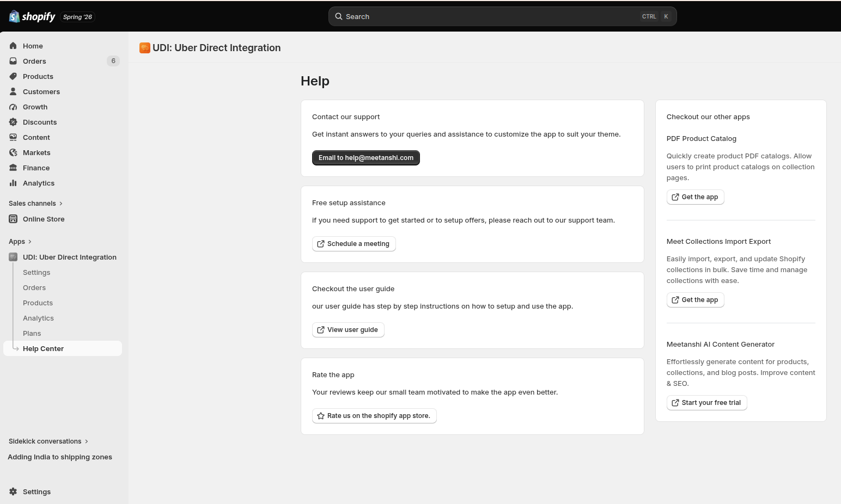The width and height of the screenshot is (841, 504).
Task: Click the star icon on Rate us button
Action: pyautogui.click(x=321, y=416)
